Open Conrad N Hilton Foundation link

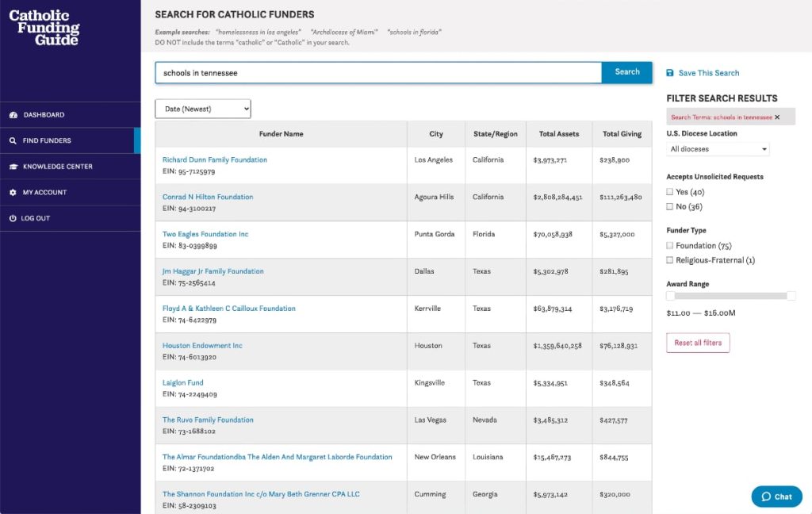click(208, 197)
